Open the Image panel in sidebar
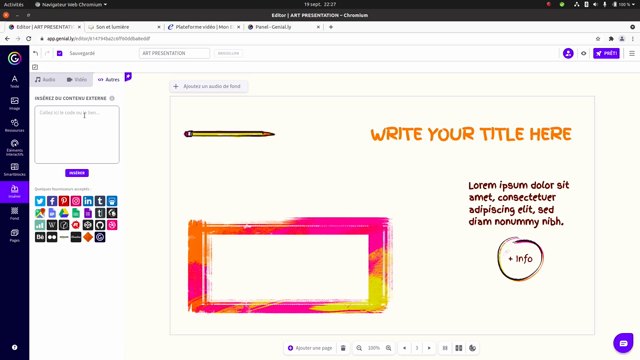Image resolution: width=640 pixels, height=360 pixels. pyautogui.click(x=14, y=104)
